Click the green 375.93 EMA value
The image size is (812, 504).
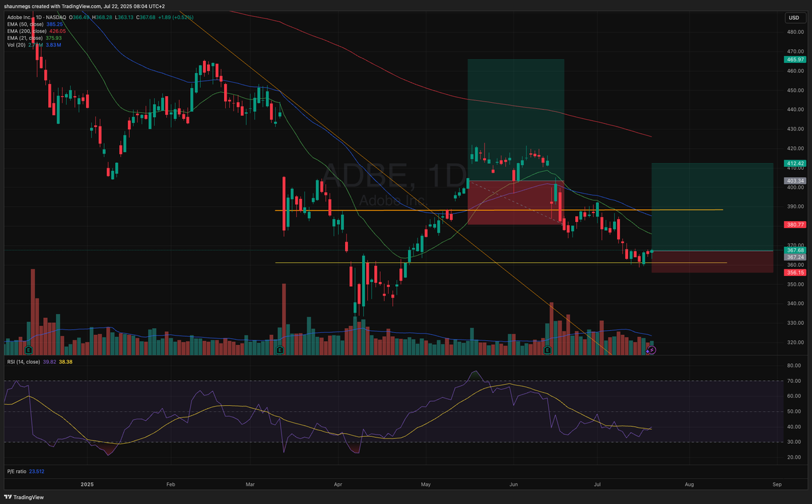(55, 37)
